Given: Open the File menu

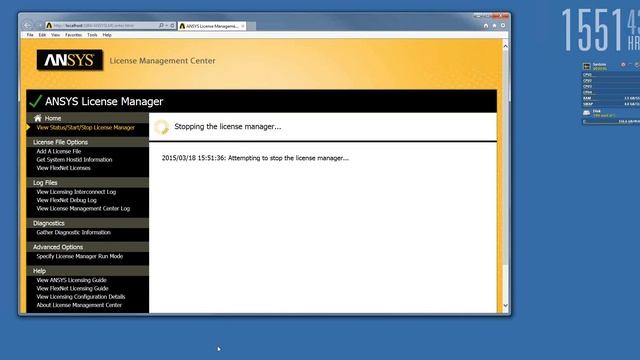Looking at the screenshot, I should [30, 35].
